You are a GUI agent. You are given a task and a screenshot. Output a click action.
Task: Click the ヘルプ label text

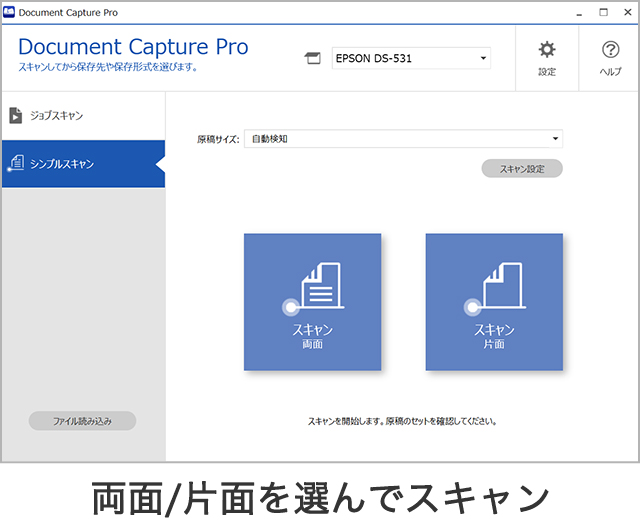pyautogui.click(x=610, y=72)
